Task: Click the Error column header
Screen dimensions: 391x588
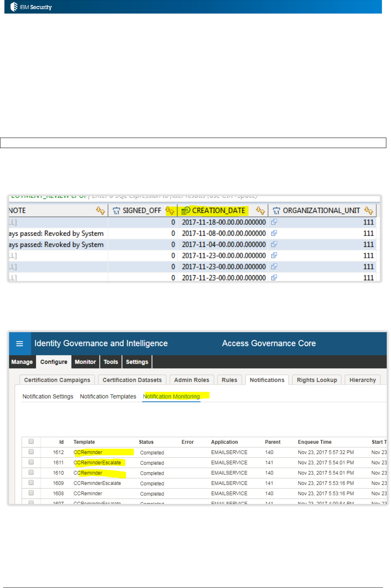Action: 188,442
